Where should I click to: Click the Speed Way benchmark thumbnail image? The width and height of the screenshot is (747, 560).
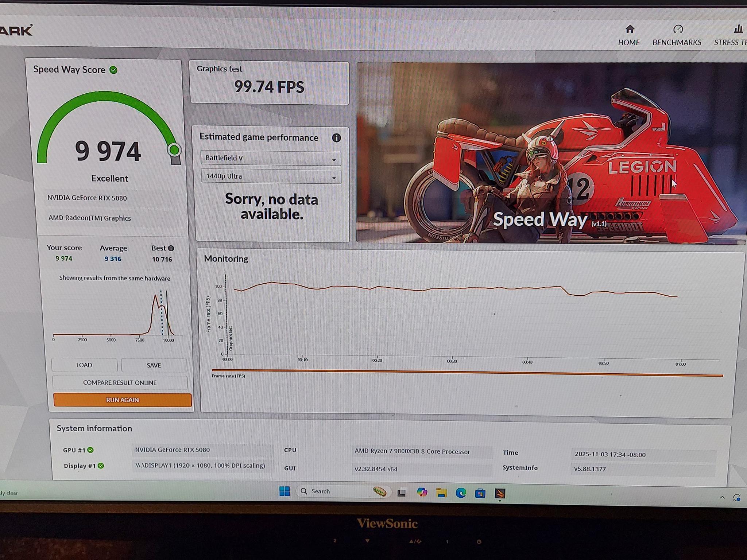point(551,153)
